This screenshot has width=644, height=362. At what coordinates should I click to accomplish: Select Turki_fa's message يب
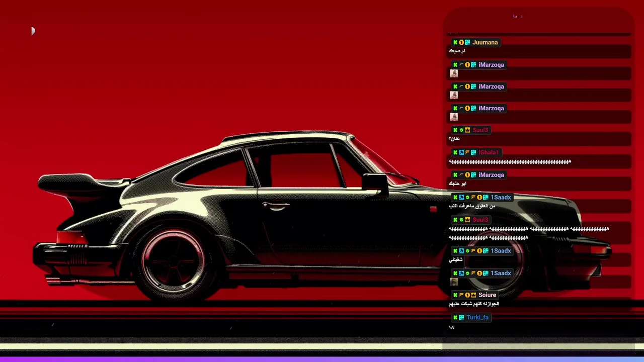click(x=452, y=327)
